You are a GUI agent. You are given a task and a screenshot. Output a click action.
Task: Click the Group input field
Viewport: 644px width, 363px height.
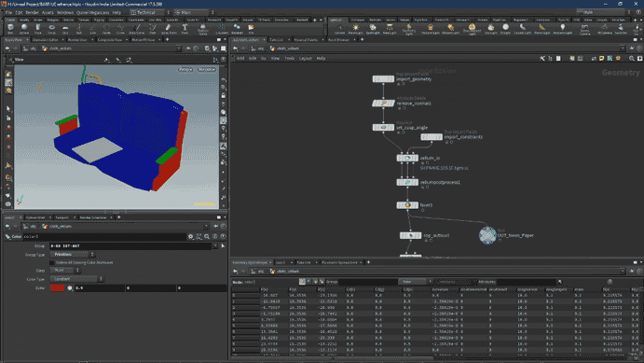pos(130,245)
